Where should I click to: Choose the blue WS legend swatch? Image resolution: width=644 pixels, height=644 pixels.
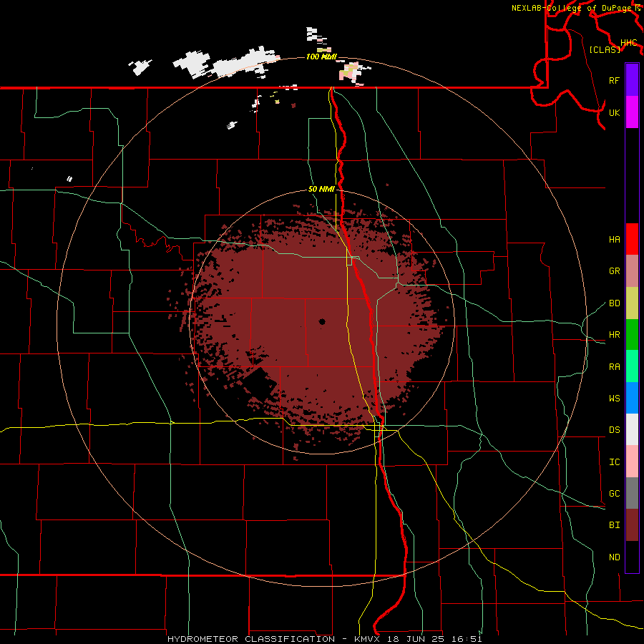coord(632,398)
